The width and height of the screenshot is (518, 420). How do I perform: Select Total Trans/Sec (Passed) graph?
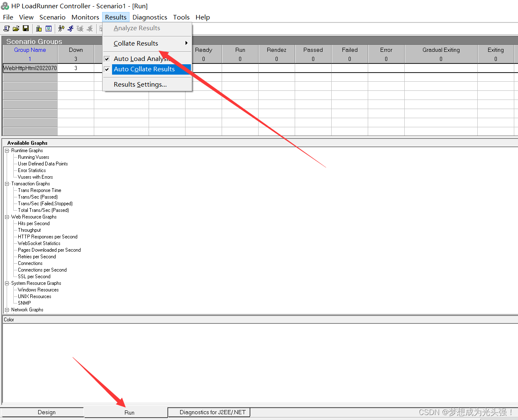(x=43, y=210)
